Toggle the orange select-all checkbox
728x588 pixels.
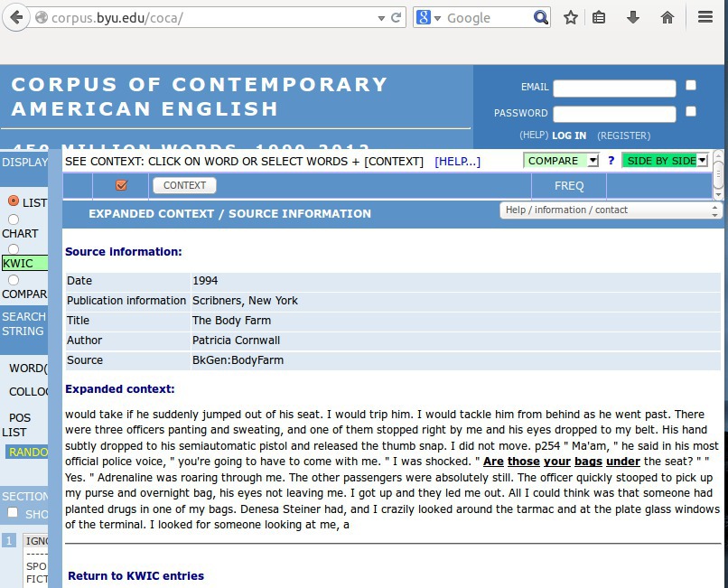(x=121, y=185)
